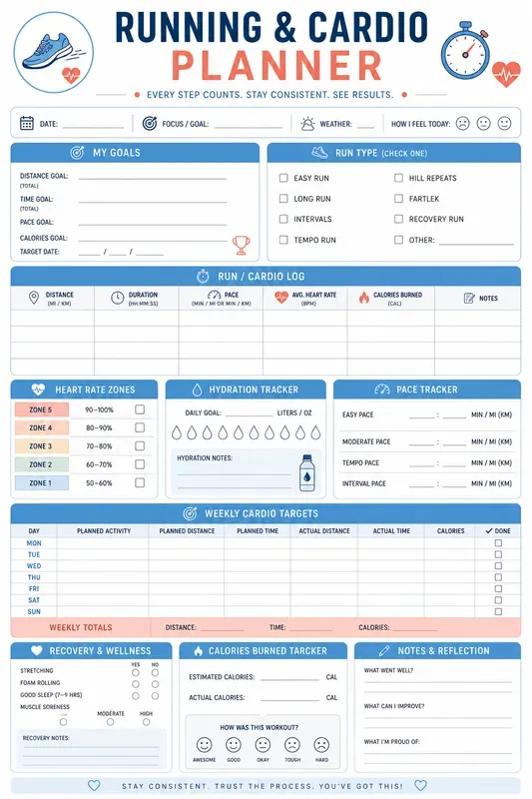Viewport: 532px width, 799px height.
Task: Click the location pin icon for Distance
Action: (x=34, y=298)
